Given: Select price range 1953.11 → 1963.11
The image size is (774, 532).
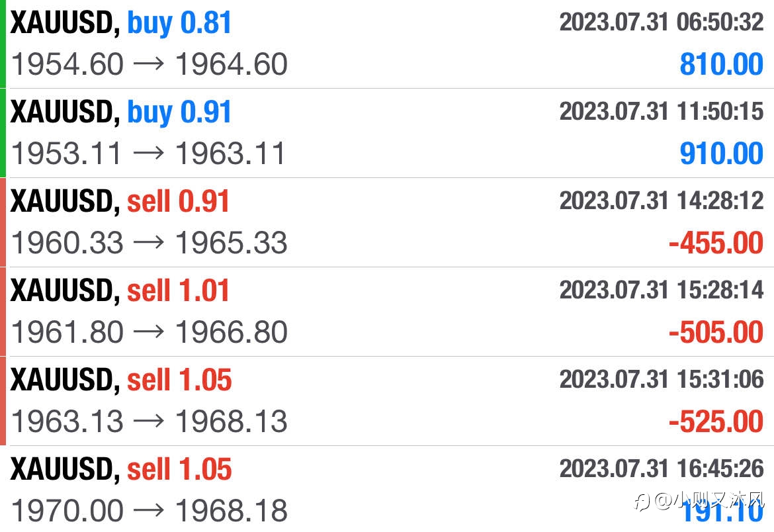Looking at the screenshot, I should click(x=148, y=154).
